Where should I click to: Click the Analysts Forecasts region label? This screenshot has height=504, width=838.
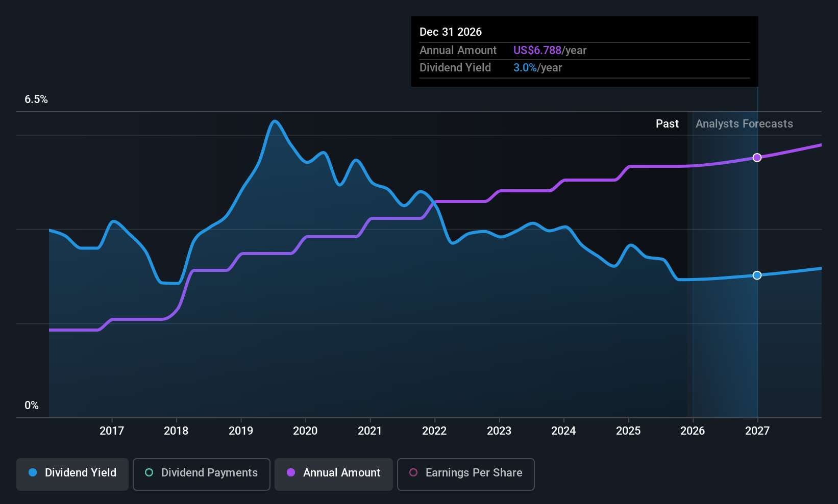[x=744, y=124]
